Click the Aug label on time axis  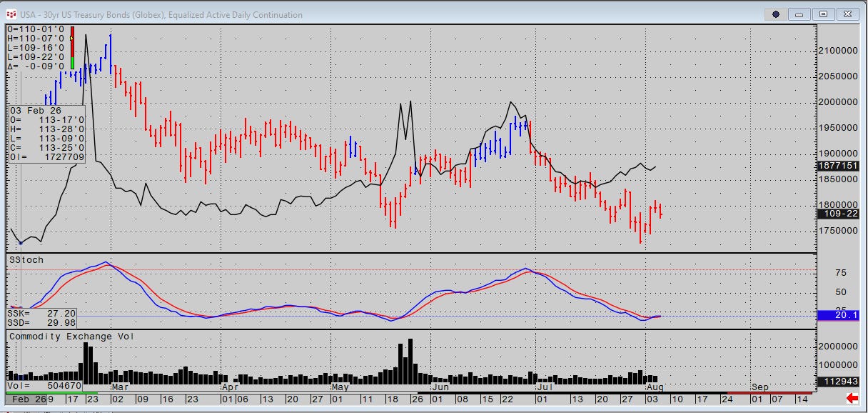coord(655,387)
